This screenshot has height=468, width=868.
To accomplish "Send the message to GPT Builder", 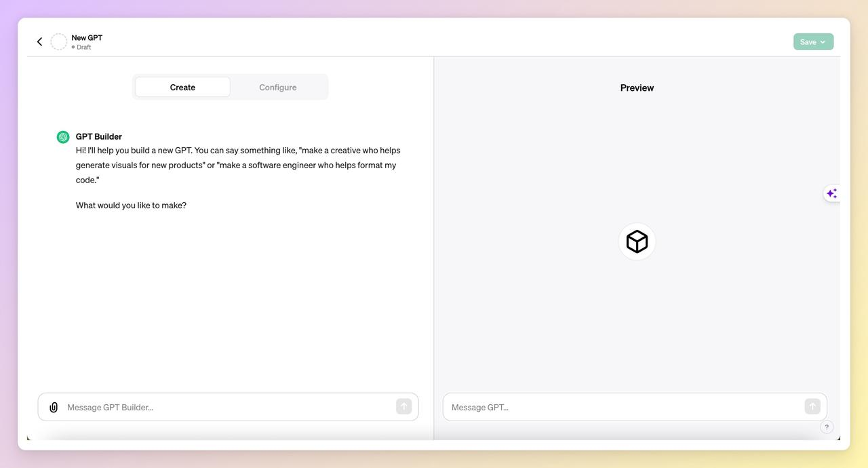I will (404, 406).
